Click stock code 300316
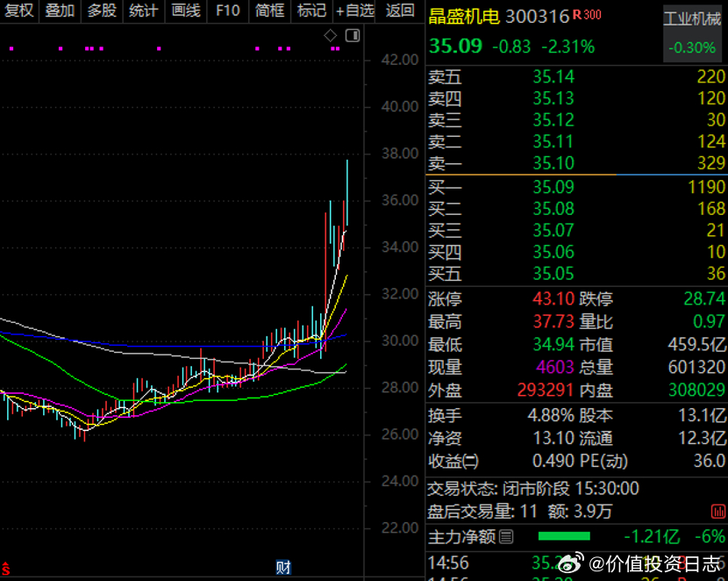The height and width of the screenshot is (581, 728). 537,17
